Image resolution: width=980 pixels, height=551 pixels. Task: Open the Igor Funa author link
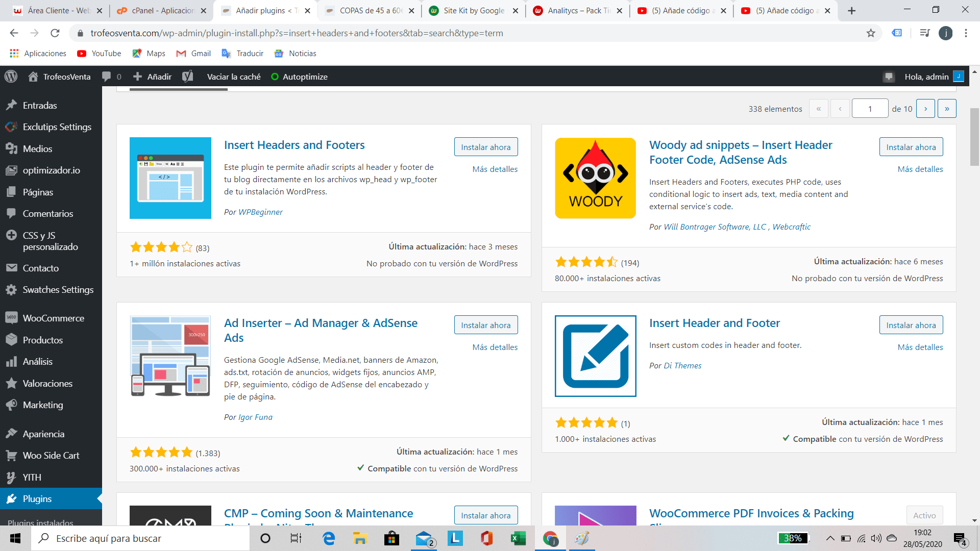point(255,417)
